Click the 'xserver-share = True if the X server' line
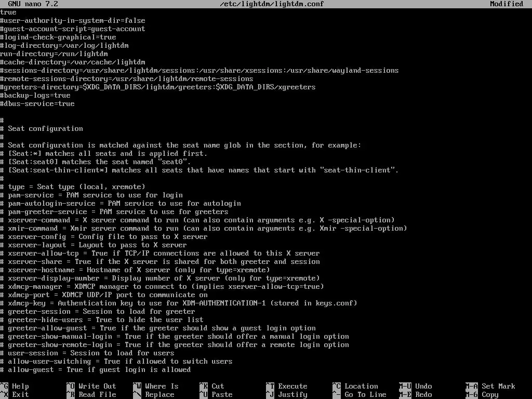This screenshot has width=532, height=399. (x=160, y=262)
